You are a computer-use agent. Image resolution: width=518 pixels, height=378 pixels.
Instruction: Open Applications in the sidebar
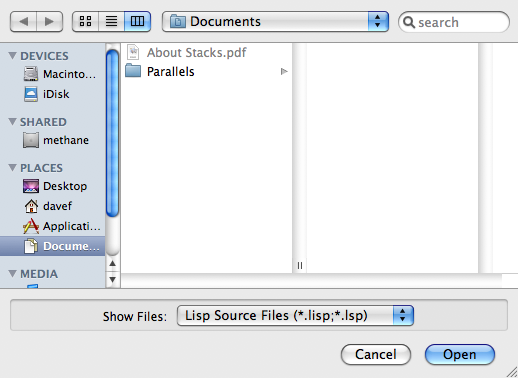pos(62,226)
